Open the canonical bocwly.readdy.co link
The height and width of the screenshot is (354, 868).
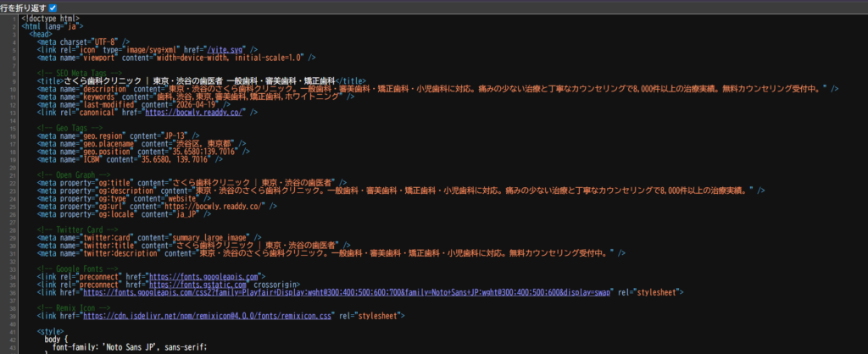click(209, 112)
